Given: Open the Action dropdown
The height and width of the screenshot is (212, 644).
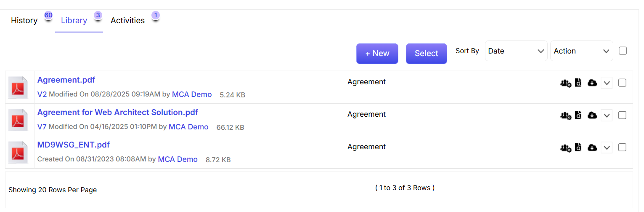Looking at the screenshot, I should point(582,51).
